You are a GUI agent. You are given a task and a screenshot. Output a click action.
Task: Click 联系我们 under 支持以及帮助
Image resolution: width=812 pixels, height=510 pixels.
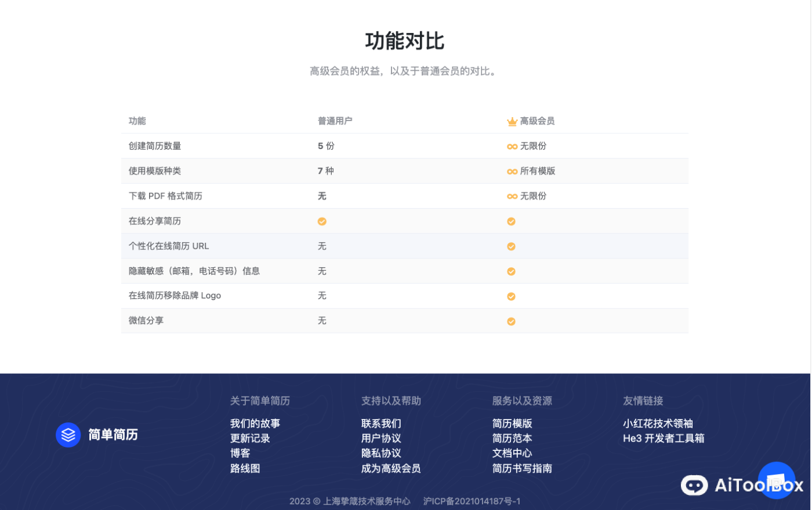(x=382, y=423)
